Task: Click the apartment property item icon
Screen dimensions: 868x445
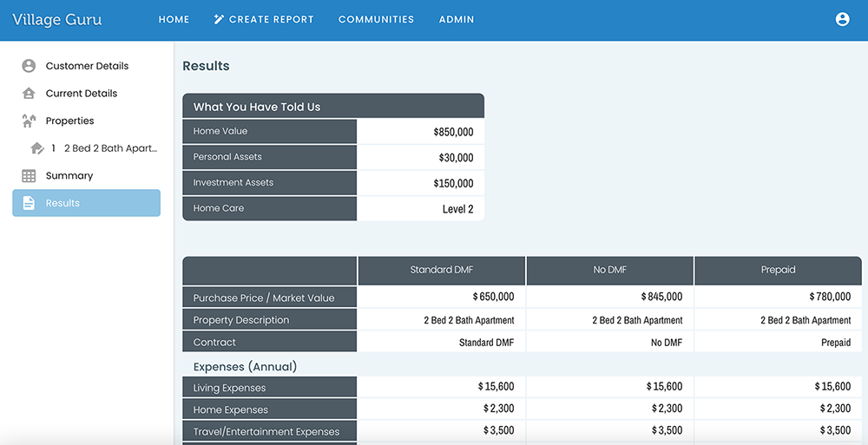Action: (37, 148)
